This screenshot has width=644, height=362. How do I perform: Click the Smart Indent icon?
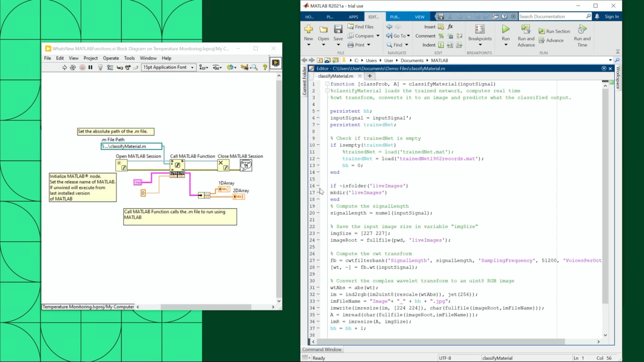pyautogui.click(x=441, y=45)
